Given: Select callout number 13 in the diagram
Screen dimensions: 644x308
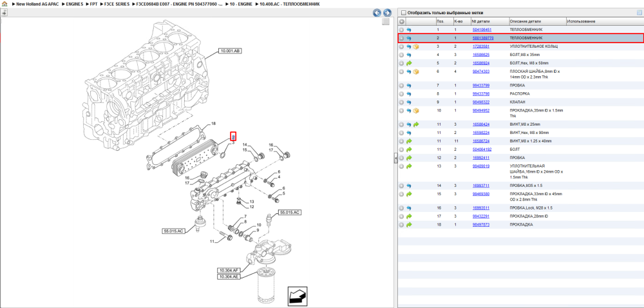Looking at the screenshot, I should 252,202.
